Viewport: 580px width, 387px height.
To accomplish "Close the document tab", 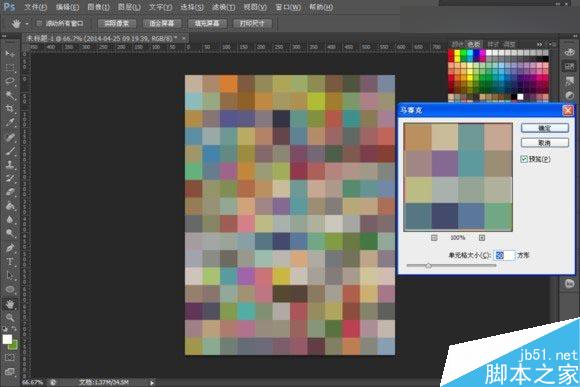I will pyautogui.click(x=184, y=38).
